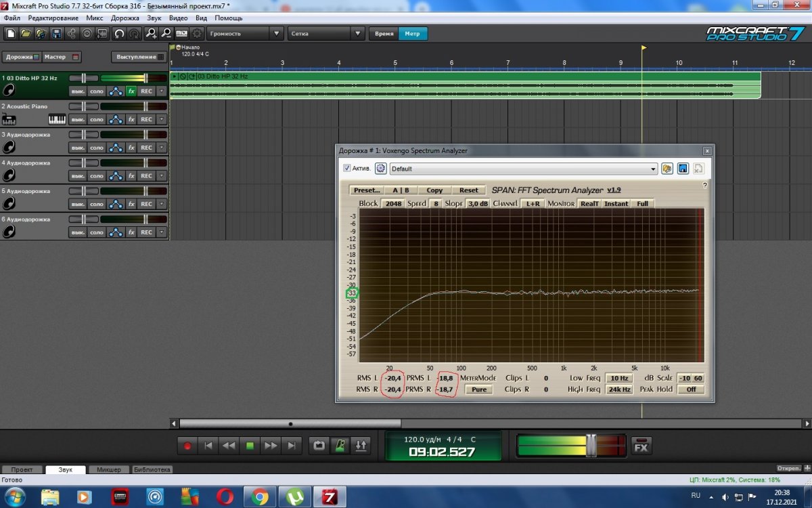Viewport: 812px width, 508px height.
Task: Zoom in on the timeline
Action: (151, 33)
